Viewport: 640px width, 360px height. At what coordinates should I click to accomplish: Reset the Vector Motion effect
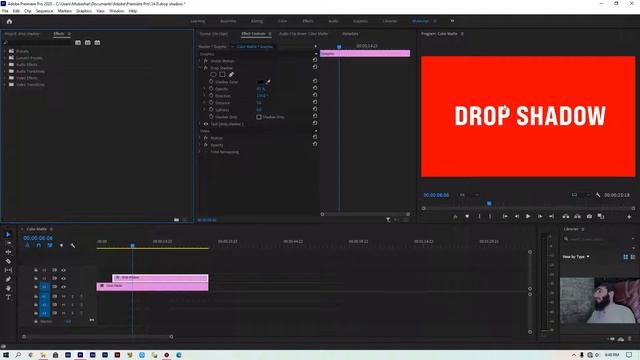tap(315, 60)
